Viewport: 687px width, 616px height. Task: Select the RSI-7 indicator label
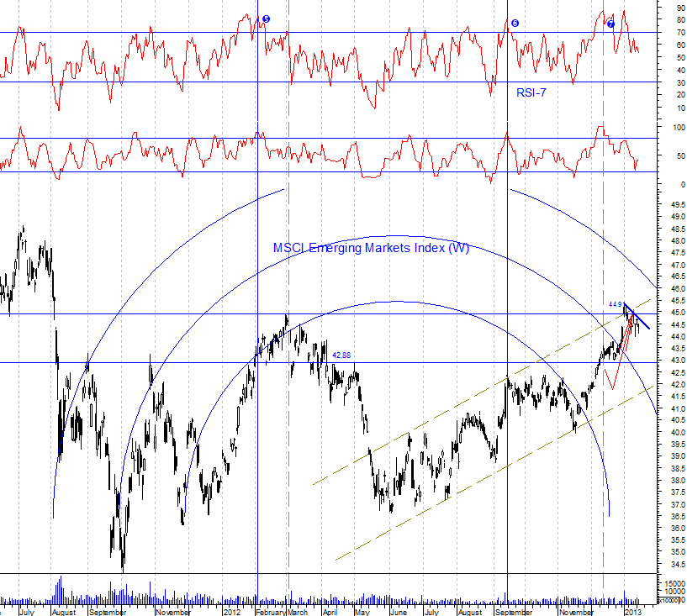tap(531, 92)
